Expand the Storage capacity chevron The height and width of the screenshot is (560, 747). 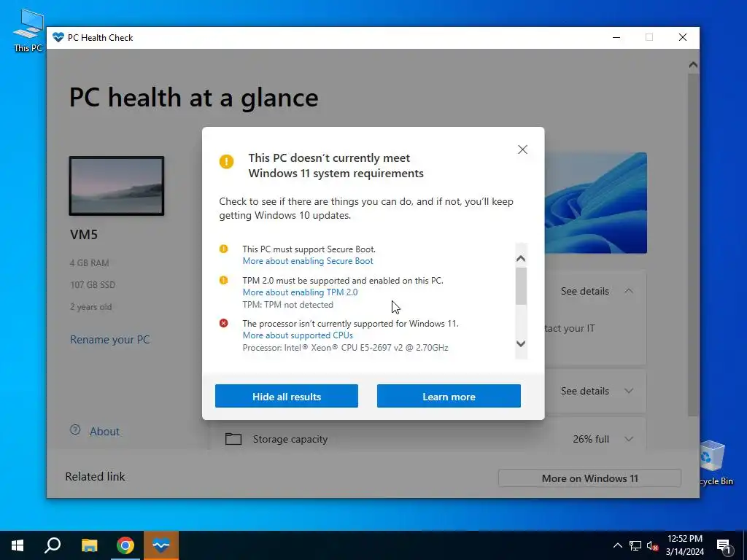tap(629, 439)
